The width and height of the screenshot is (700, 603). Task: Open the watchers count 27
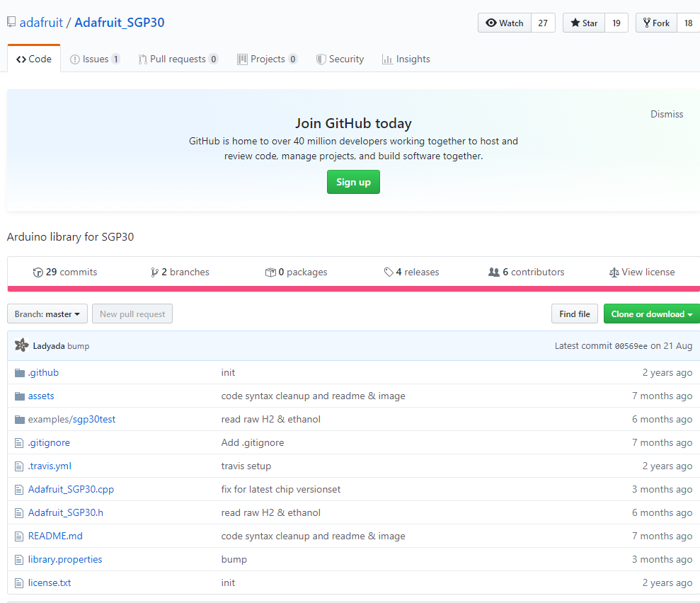point(543,23)
